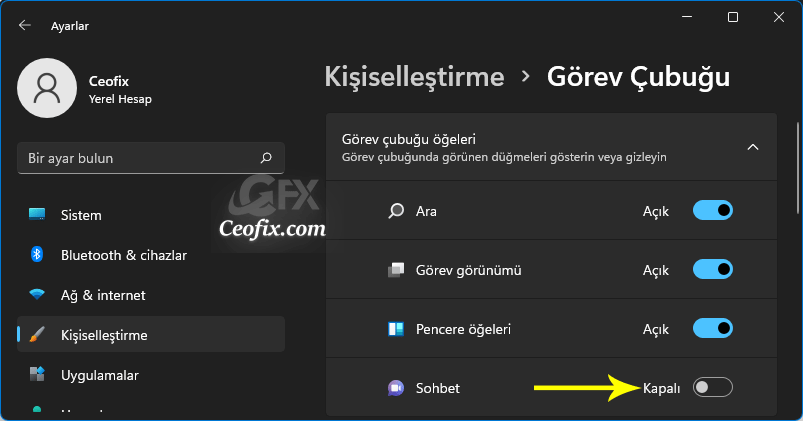The width and height of the screenshot is (803, 421).
Task: Click the Sistem monitor icon
Action: coord(37,215)
